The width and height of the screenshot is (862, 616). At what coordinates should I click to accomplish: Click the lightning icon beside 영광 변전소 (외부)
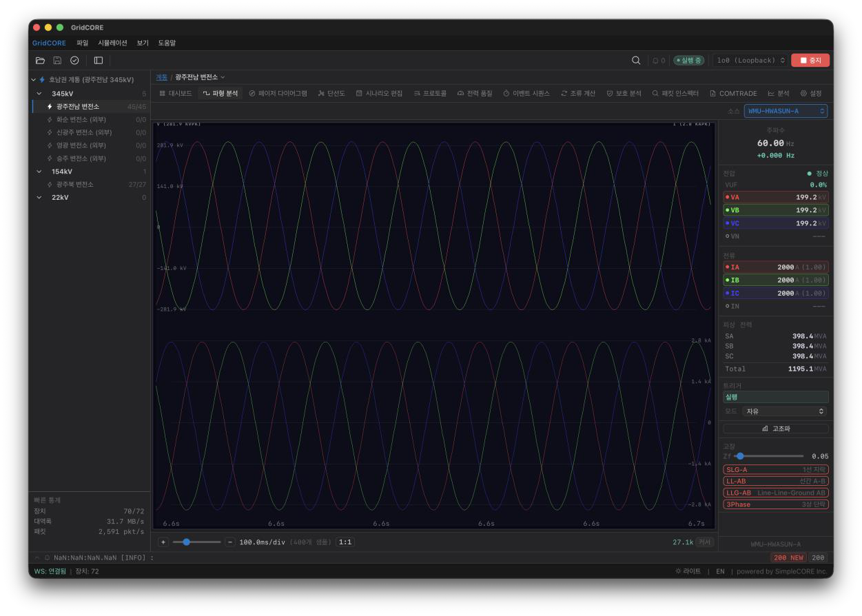coord(50,145)
